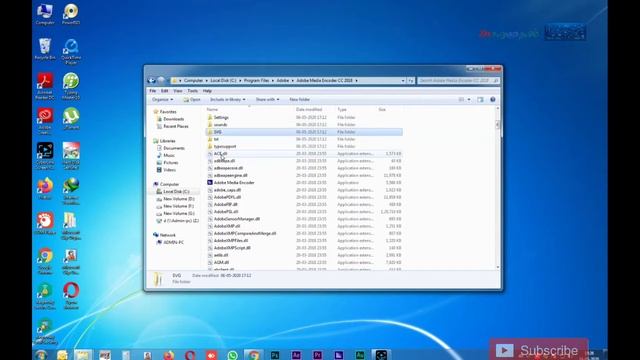640x360 pixels.
Task: Select the AdobeXMPScript.dll file
Action: pos(304,248)
